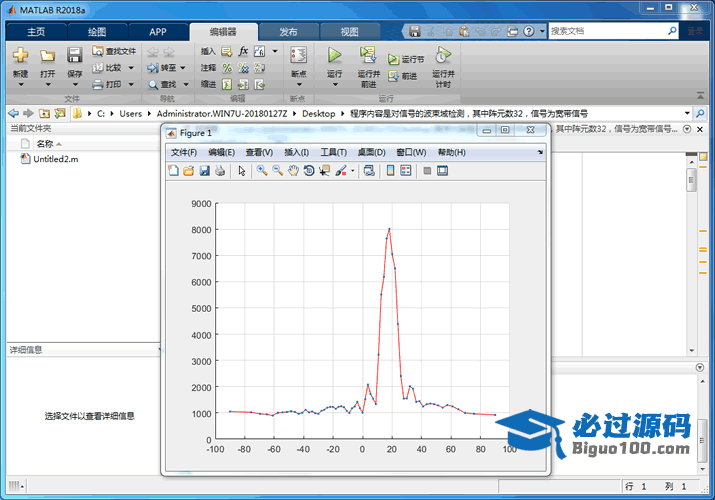Switch to the APP tab
This screenshot has height=500, width=715.
click(158, 32)
